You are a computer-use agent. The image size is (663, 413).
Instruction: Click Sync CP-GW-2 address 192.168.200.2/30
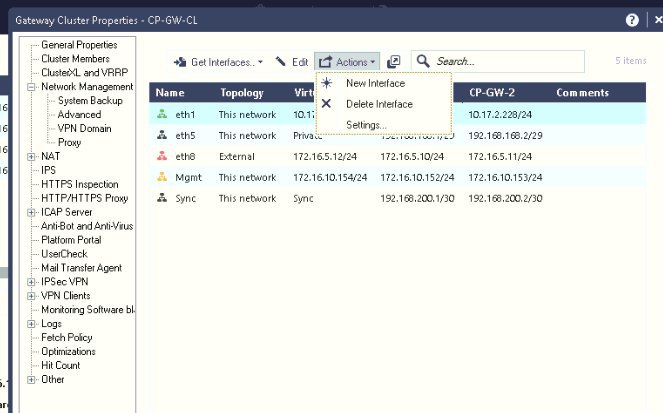click(x=505, y=198)
